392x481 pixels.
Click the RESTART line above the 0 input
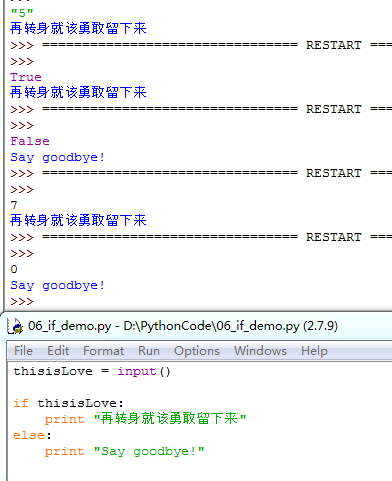click(201, 237)
